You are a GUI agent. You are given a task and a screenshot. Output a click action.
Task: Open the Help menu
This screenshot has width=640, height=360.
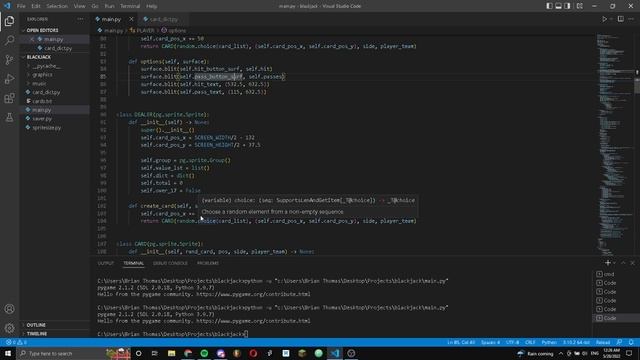coord(151,6)
